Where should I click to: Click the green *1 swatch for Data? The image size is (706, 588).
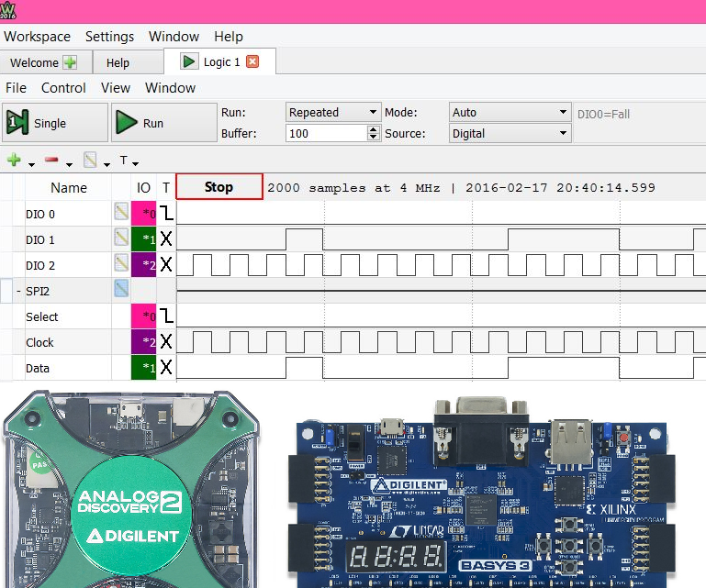tap(143, 367)
